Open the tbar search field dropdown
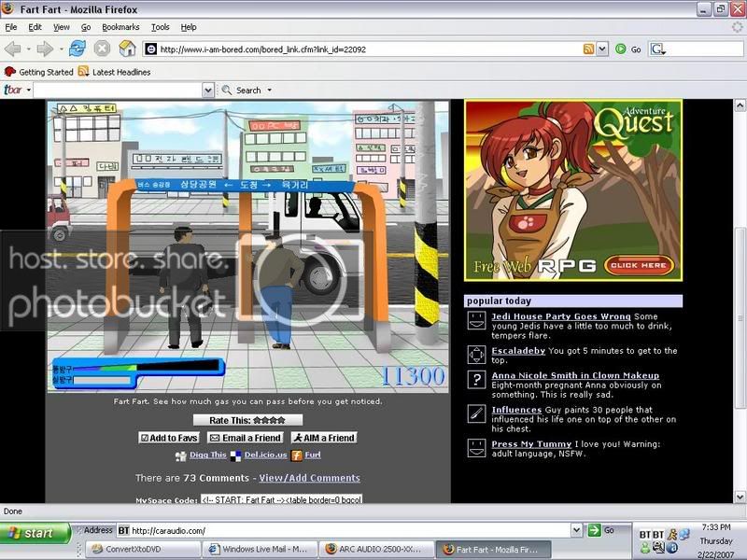Screen dimensions: 747x560 pyautogui.click(x=207, y=90)
